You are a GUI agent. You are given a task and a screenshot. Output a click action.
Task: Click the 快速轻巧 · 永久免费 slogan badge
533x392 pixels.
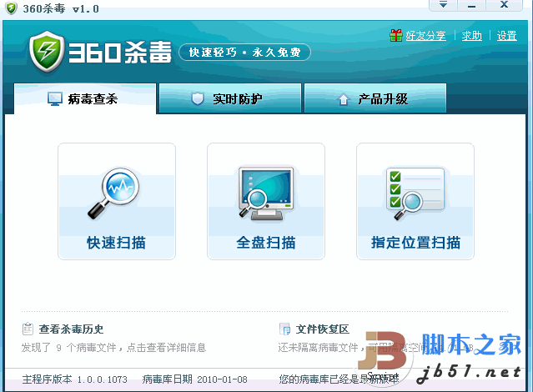pyautogui.click(x=244, y=53)
